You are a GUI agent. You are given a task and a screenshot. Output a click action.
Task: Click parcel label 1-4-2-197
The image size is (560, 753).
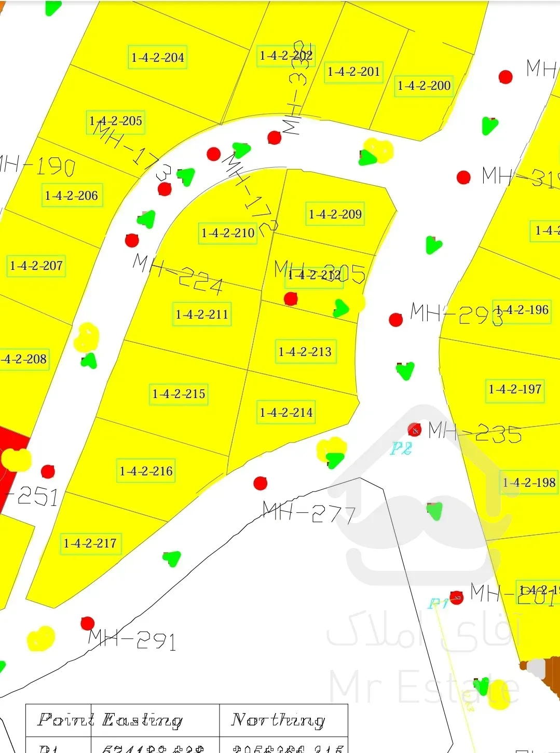tap(515, 389)
